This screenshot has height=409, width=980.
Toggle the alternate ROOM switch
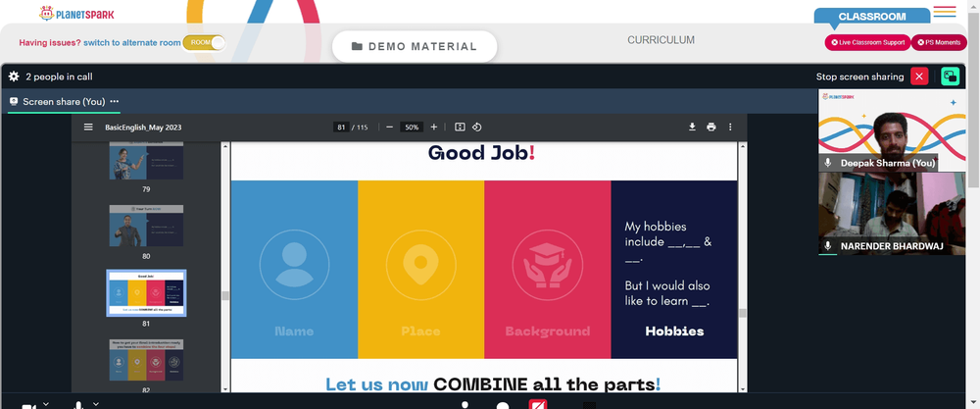click(x=204, y=42)
